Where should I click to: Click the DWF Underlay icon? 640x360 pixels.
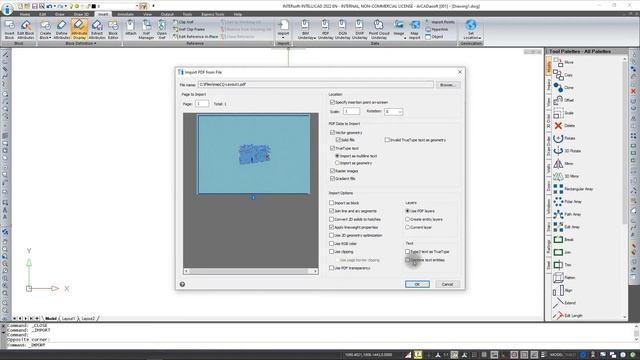(359, 29)
